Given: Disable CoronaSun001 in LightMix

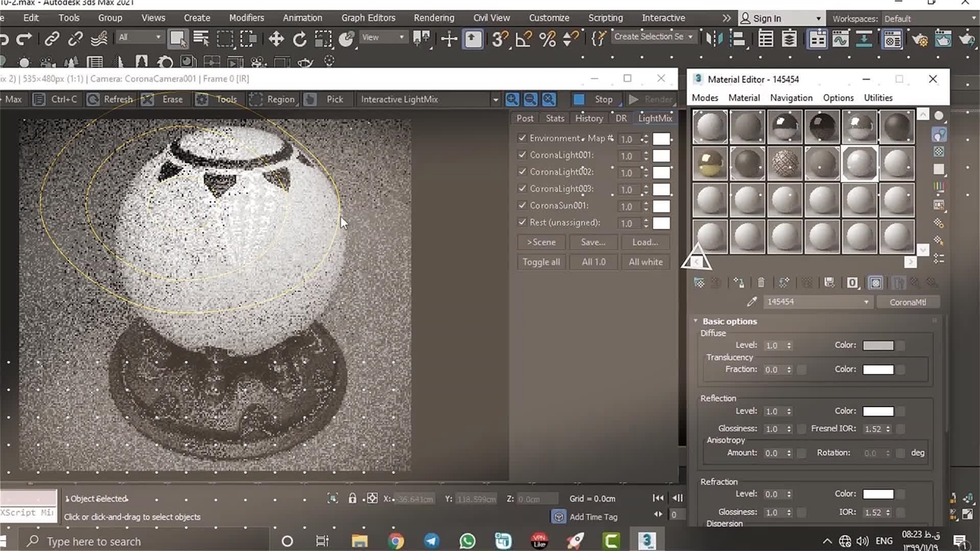Looking at the screenshot, I should 522,205.
